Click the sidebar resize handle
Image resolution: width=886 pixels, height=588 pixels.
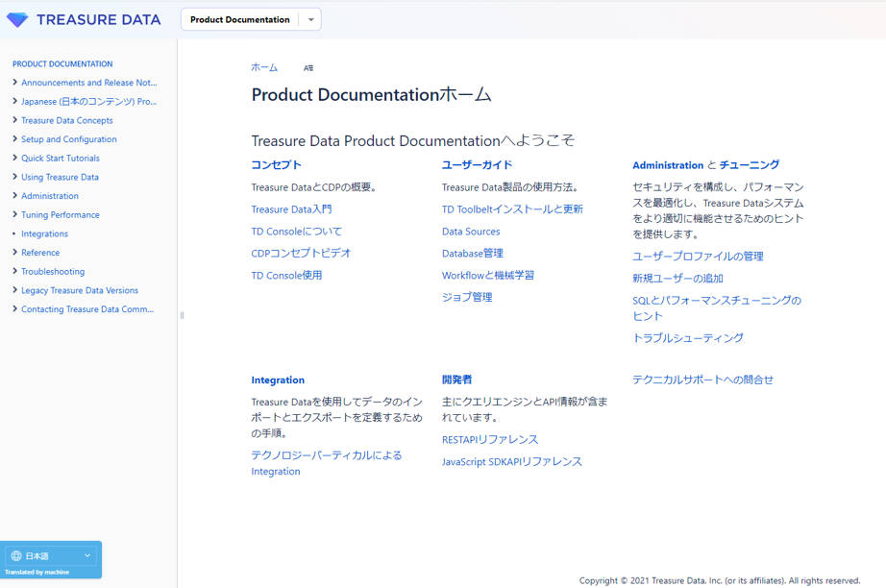pyautogui.click(x=182, y=315)
